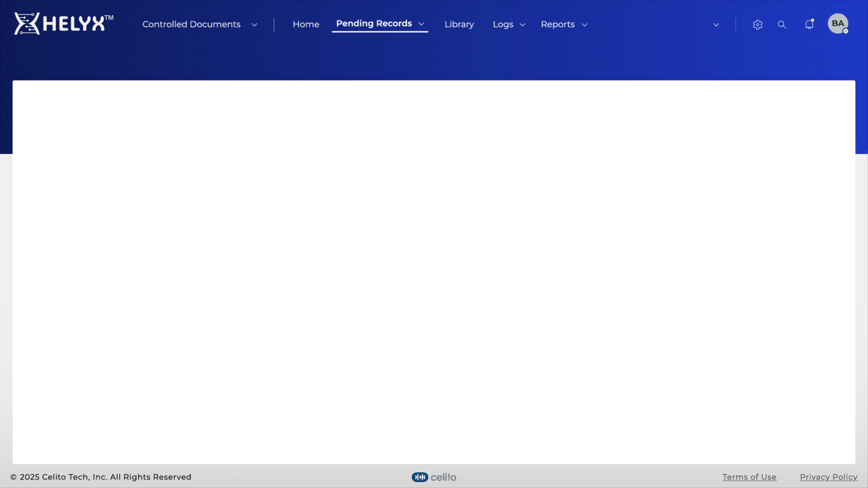Screen dimensions: 868x488
Task: Click the HELYX logo
Action: 63,23
